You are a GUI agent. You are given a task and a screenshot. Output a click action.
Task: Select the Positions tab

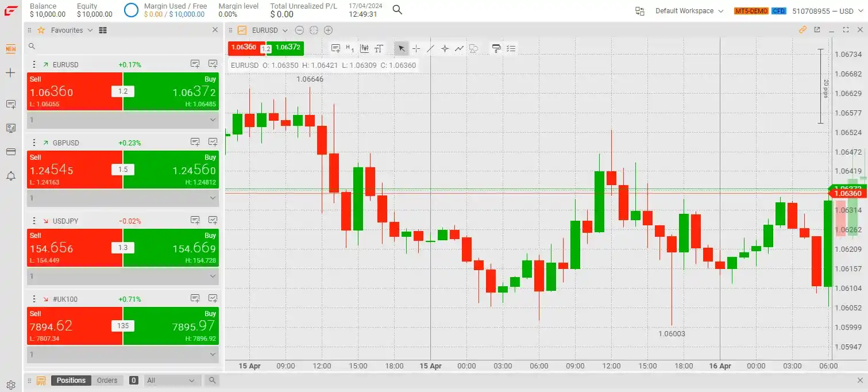pos(71,381)
